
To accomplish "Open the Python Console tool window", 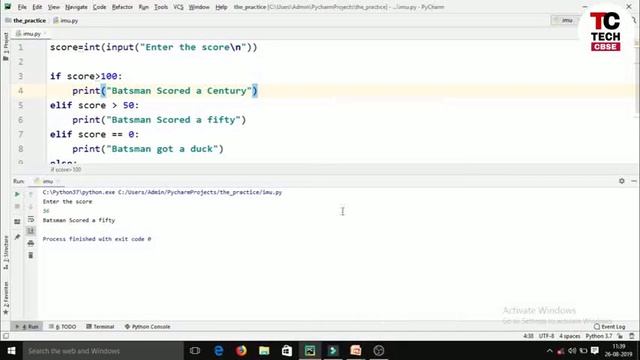I will [147, 327].
